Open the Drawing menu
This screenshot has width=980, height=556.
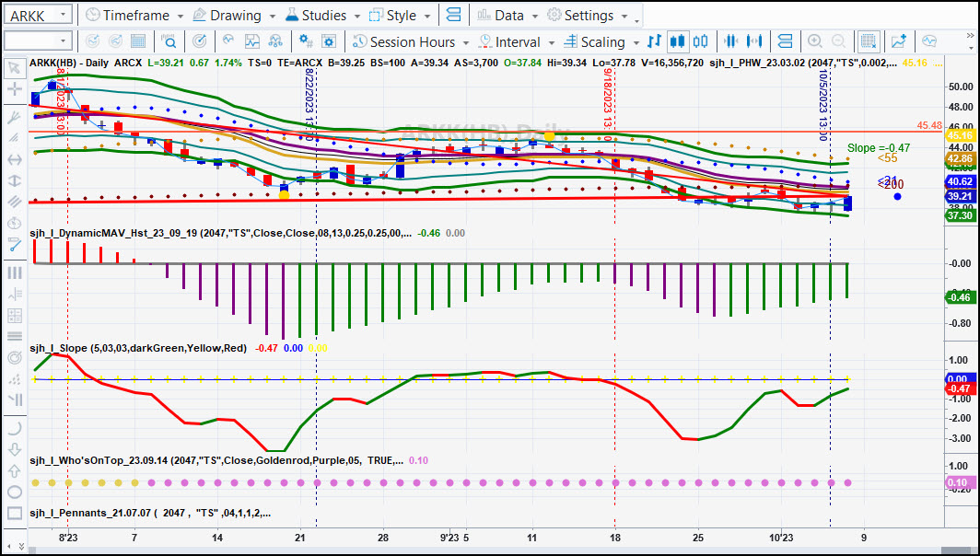click(x=234, y=15)
